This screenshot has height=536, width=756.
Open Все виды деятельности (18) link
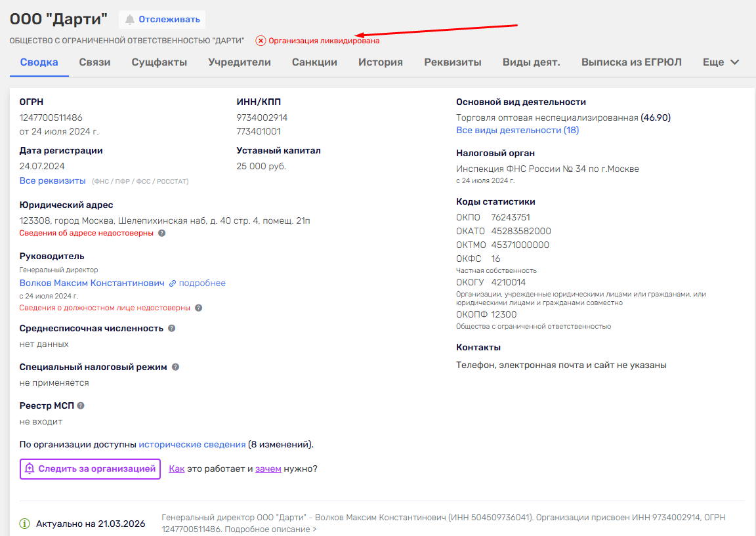[x=517, y=130]
